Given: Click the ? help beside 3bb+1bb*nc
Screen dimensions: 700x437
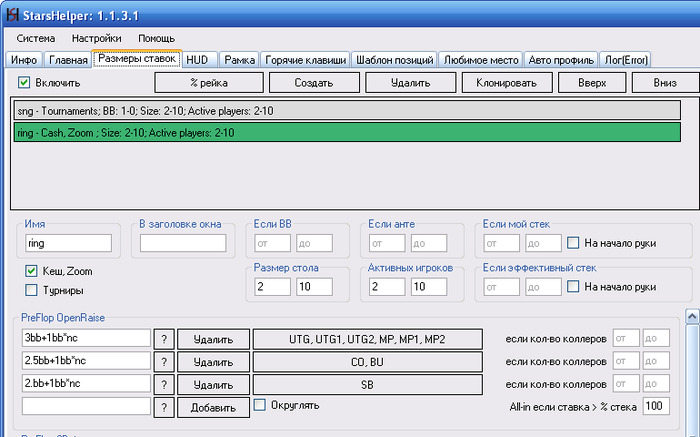Looking at the screenshot, I should click(x=164, y=339).
